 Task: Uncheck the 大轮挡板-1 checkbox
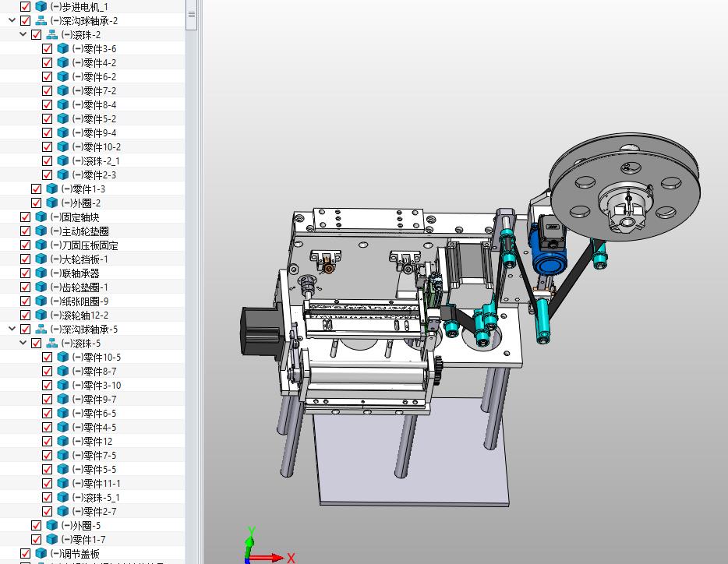[x=26, y=259]
